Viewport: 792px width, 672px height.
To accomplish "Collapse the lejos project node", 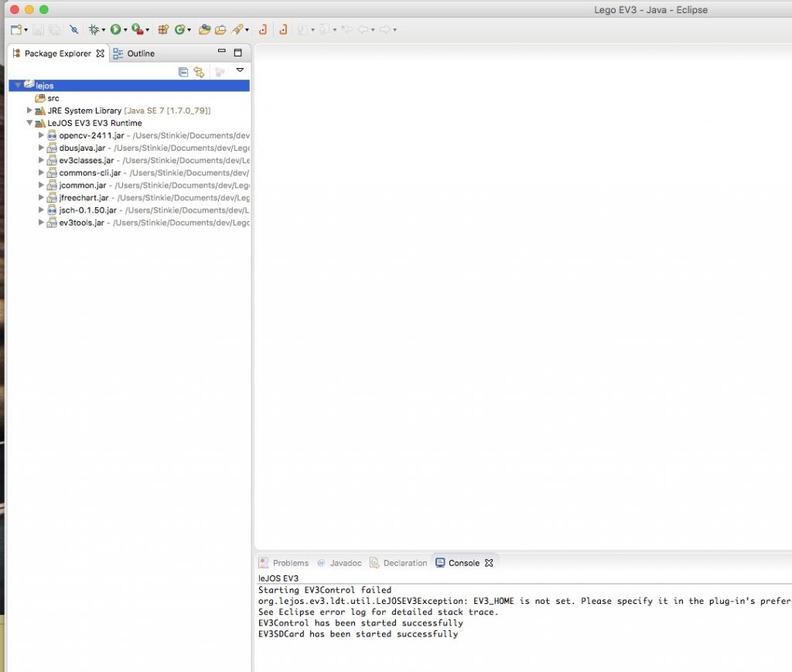I will click(18, 85).
